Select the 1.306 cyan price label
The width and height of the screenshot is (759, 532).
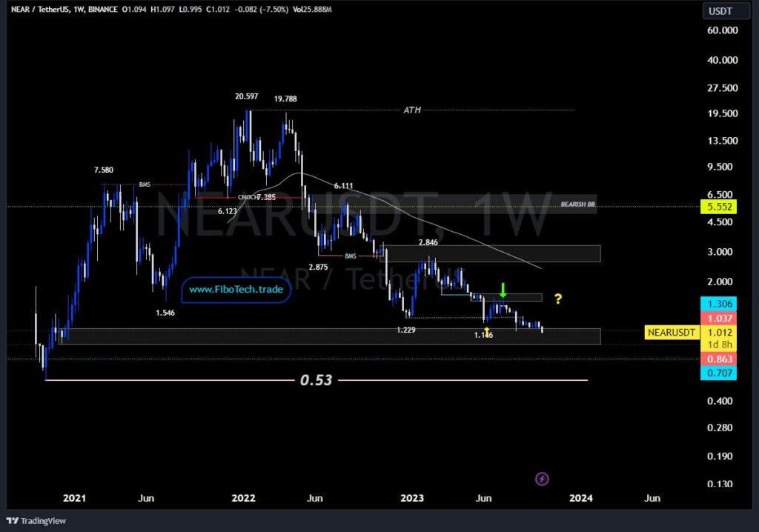[719, 304]
